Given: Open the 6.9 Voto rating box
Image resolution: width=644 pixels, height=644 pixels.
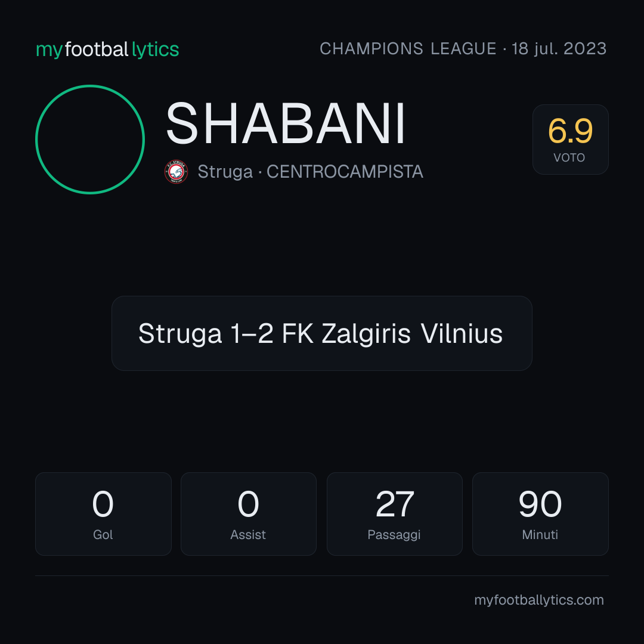Looking at the screenshot, I should click(x=571, y=140).
